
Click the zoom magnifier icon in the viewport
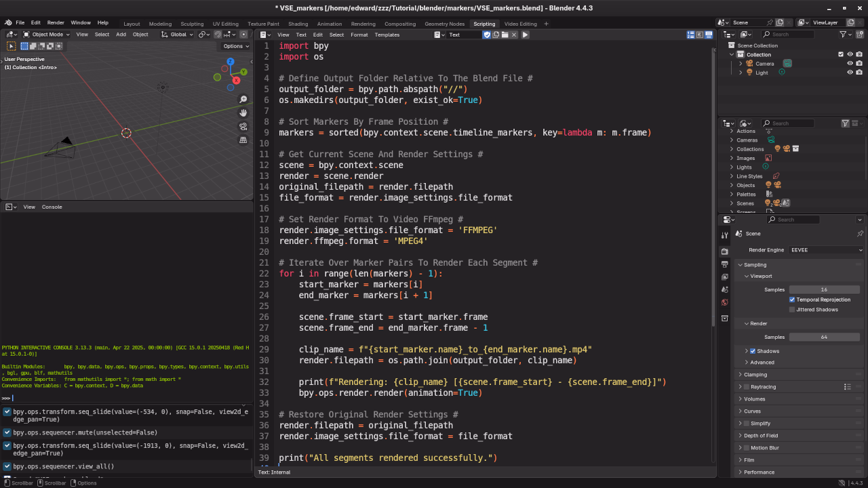coord(243,100)
